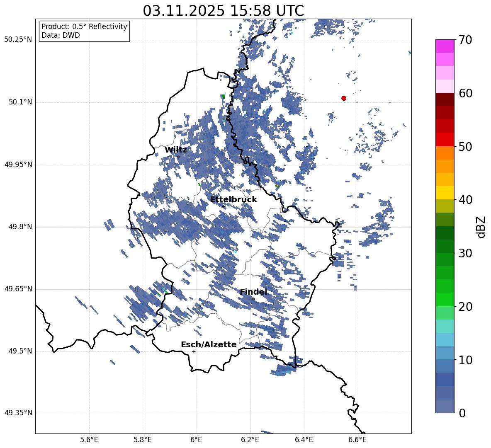Pick the top magenta colorbar segment
Viewport: 491px width, 448px height.
point(445,46)
